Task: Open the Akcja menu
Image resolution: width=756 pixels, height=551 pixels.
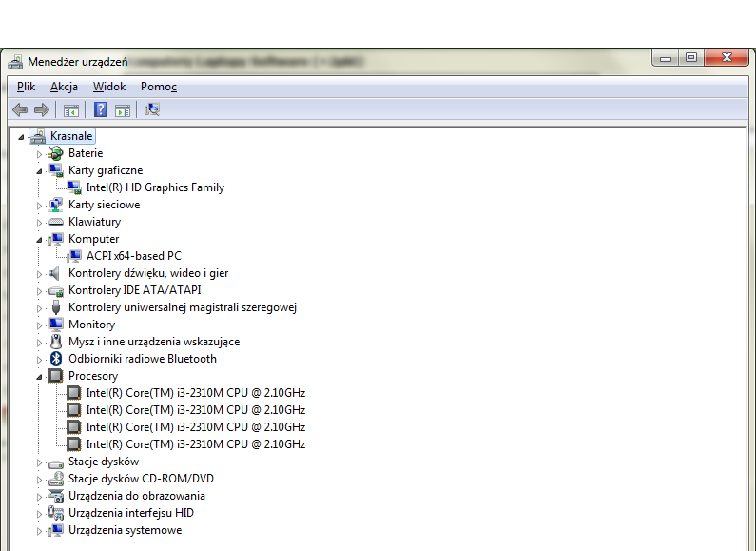Action: pyautogui.click(x=64, y=87)
